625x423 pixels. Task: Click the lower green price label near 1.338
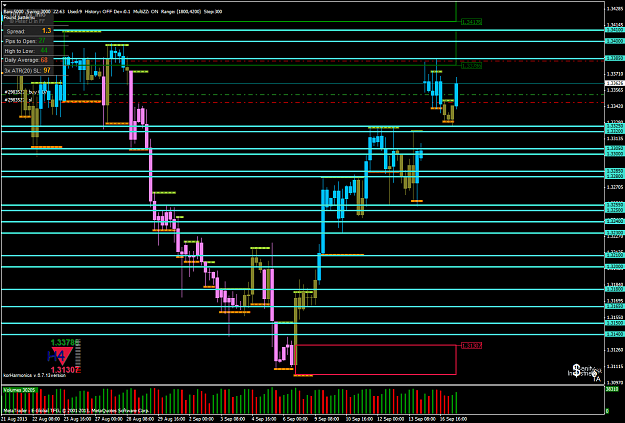pos(471,66)
